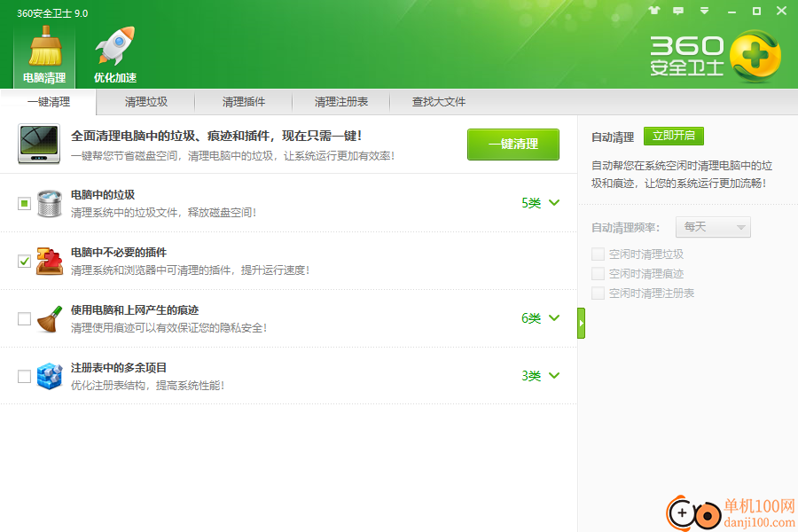
Task: Expand the 3类 registry categories chevron
Action: pyautogui.click(x=554, y=375)
